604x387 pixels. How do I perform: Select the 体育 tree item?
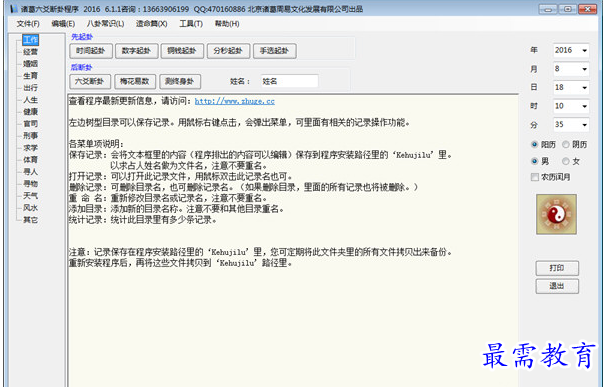(x=30, y=159)
